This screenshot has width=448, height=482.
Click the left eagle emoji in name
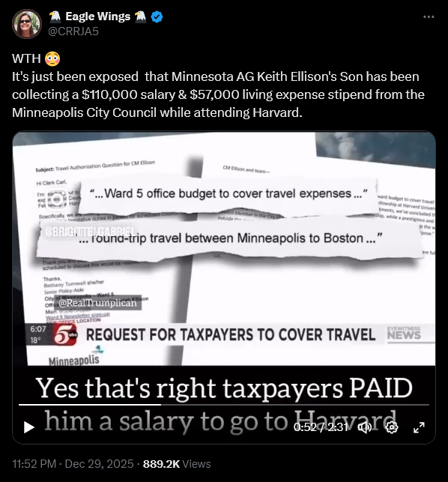(55, 16)
